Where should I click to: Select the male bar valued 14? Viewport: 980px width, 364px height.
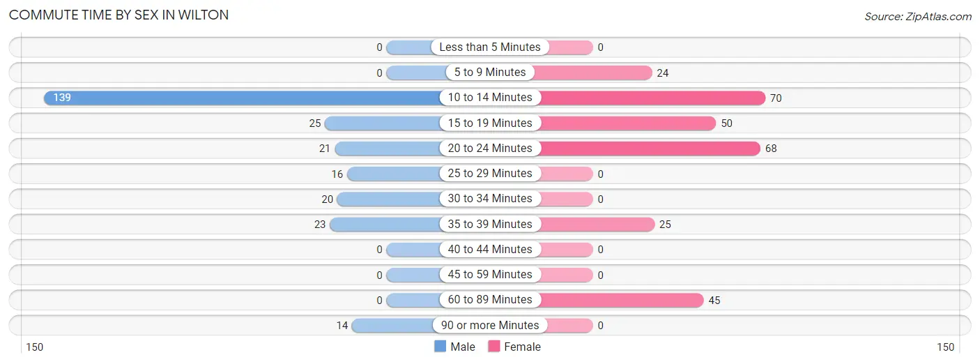[395, 326]
